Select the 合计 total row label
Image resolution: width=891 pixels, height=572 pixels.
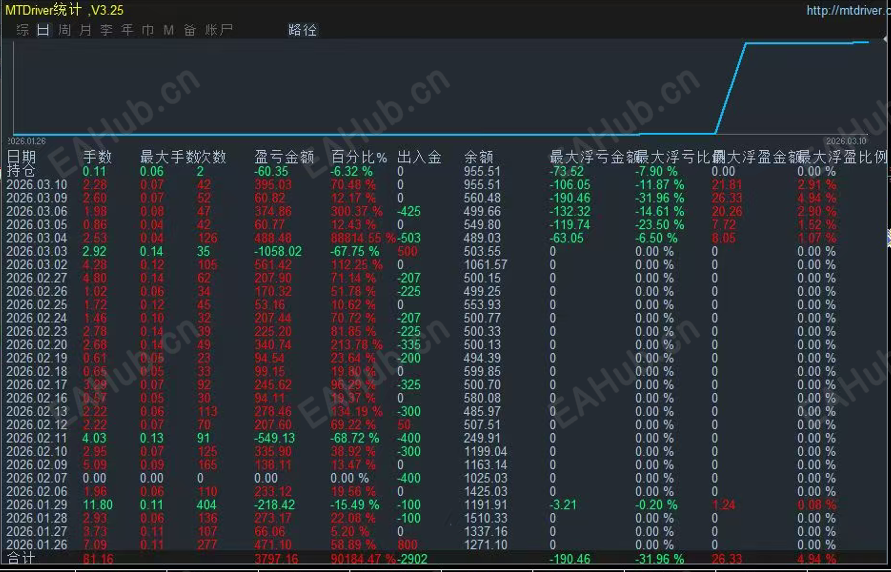point(21,558)
